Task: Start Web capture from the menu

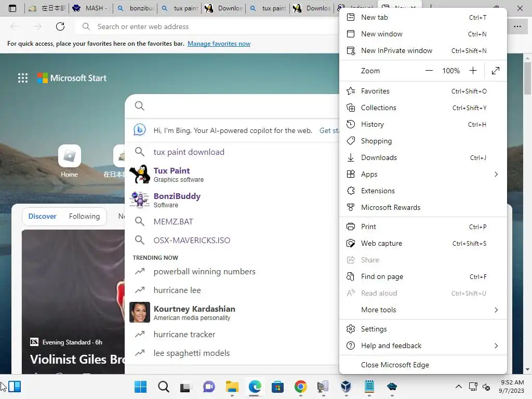Action: point(423,243)
